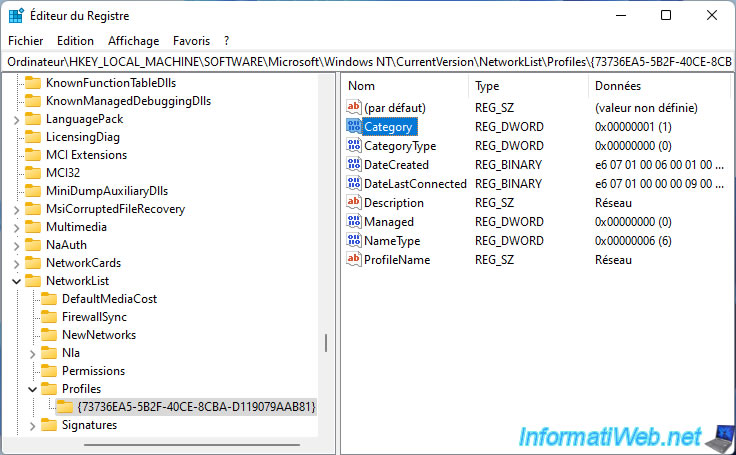Collapse the NetworkList tree node

coord(16,281)
